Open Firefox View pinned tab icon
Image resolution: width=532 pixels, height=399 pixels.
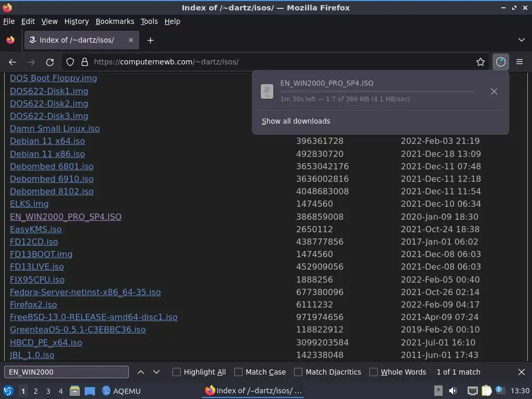point(10,40)
